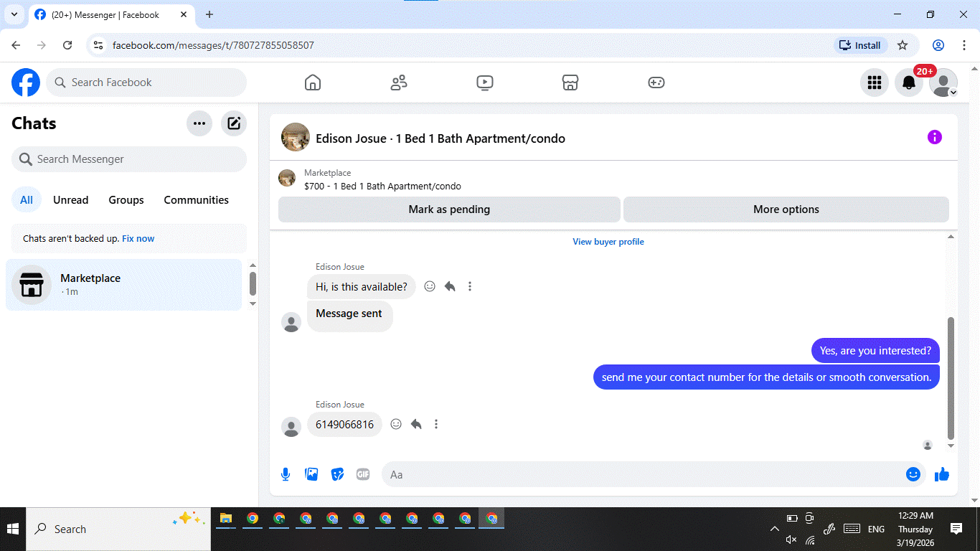The height and width of the screenshot is (551, 980).
Task: React to the 6149066816 message
Action: pos(396,424)
